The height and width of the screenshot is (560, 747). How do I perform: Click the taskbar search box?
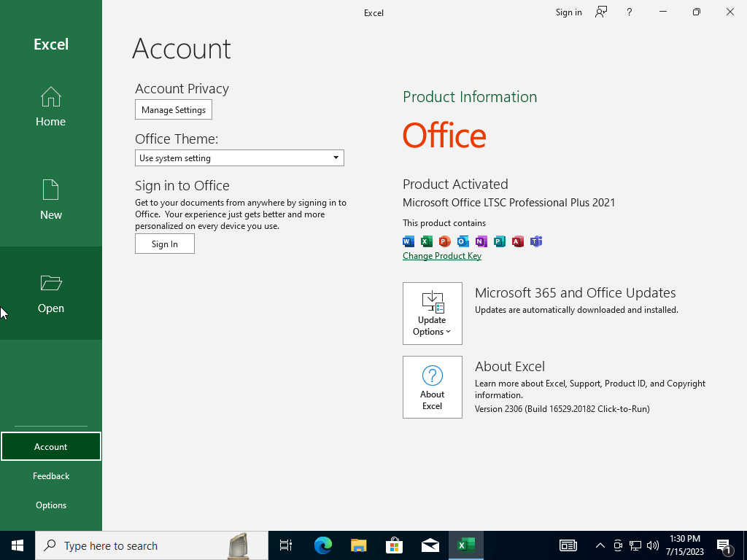[x=152, y=545]
